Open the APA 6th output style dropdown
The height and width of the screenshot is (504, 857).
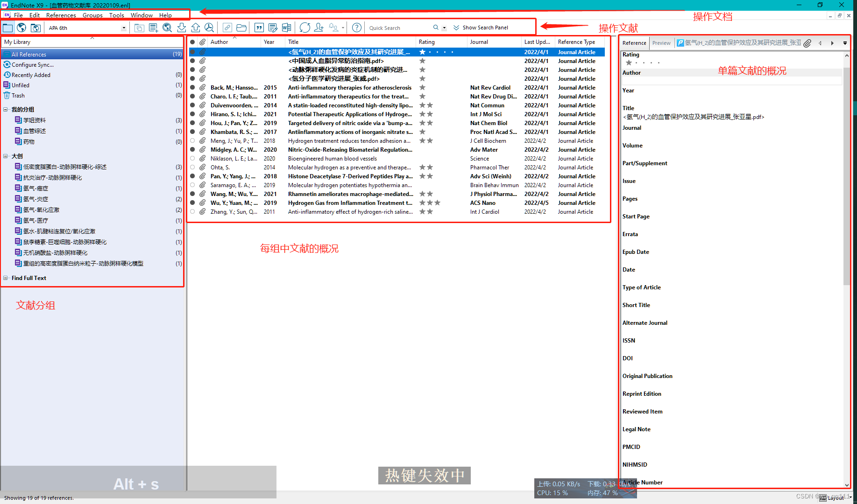tap(124, 28)
